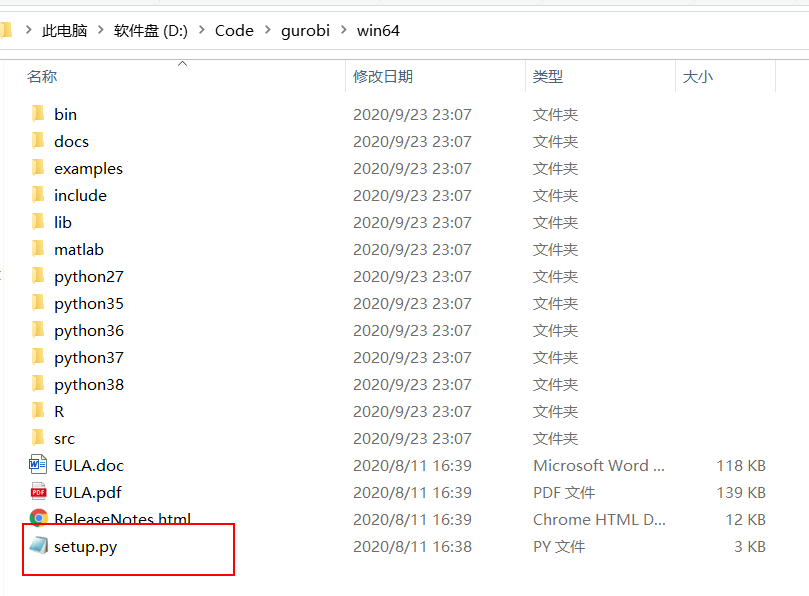Click the Word icon of EULA.doc
Viewport: 809px width, 596px height.
[38, 464]
